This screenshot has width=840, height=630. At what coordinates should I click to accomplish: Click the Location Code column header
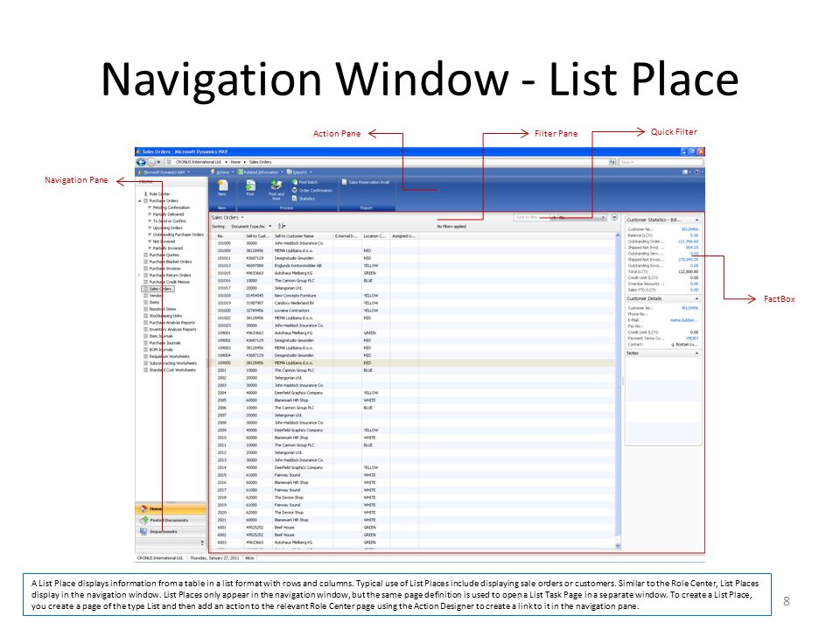point(375,235)
